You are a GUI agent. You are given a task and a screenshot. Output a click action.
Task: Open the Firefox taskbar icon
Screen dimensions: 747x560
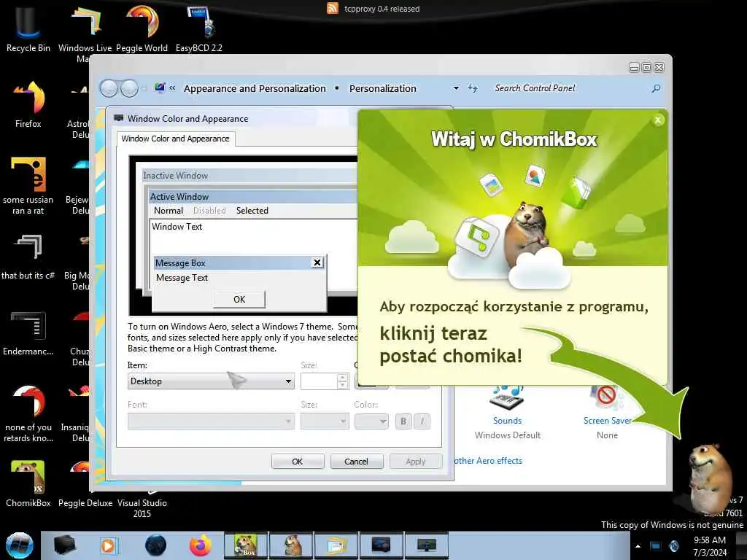click(x=201, y=545)
